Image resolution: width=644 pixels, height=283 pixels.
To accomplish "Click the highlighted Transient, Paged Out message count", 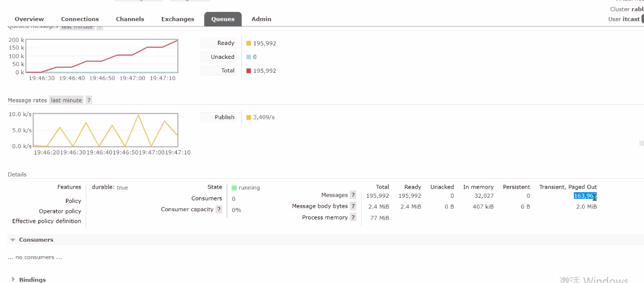I will pyautogui.click(x=585, y=196).
